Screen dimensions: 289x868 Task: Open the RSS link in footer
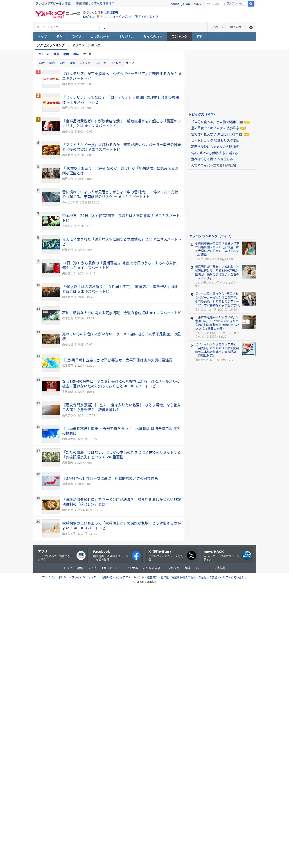[x=197, y=568]
